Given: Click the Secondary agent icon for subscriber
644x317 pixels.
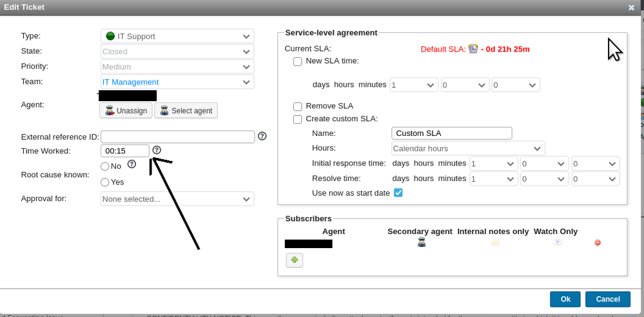Looking at the screenshot, I should point(422,243).
